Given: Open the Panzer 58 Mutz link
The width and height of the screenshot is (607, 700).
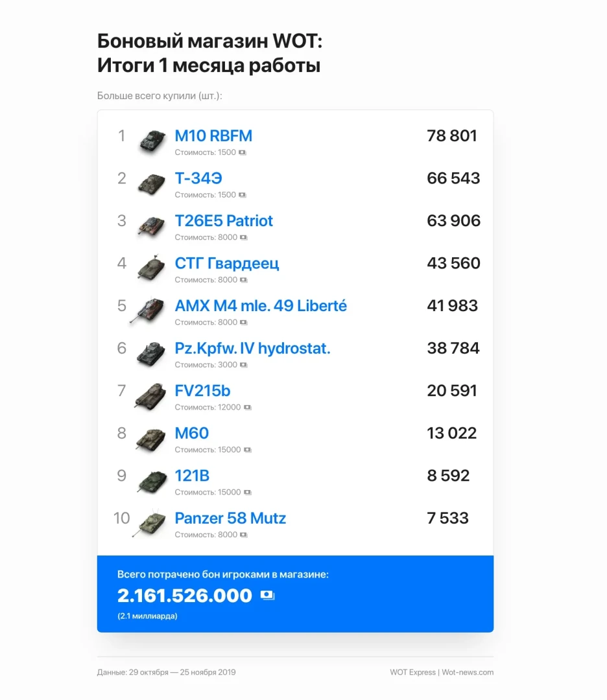Looking at the screenshot, I should tap(230, 518).
